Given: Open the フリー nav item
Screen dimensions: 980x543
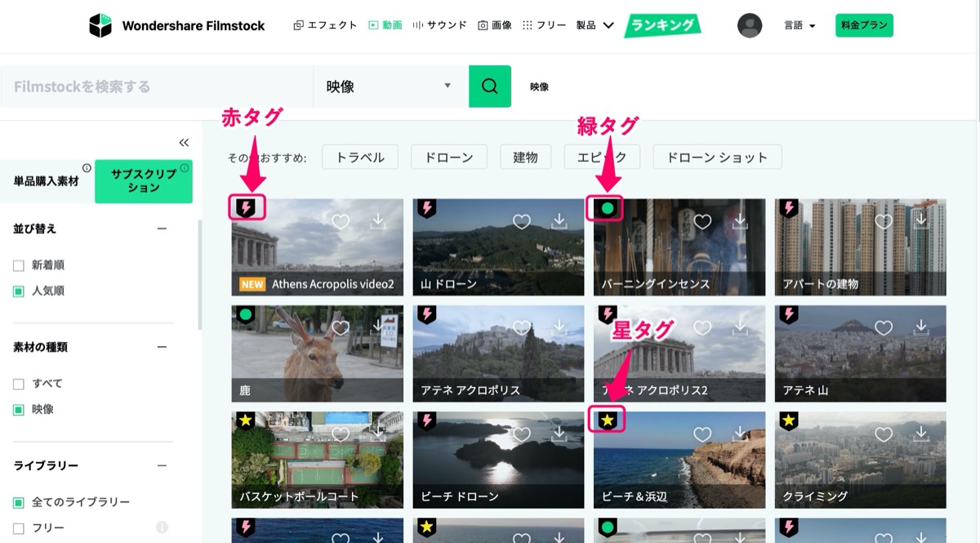Looking at the screenshot, I should [544, 25].
